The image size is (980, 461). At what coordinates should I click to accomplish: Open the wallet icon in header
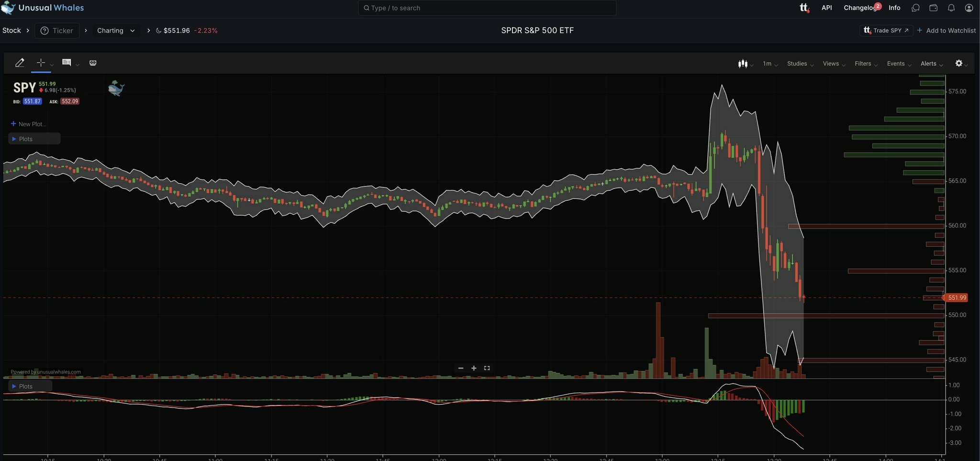(x=933, y=8)
